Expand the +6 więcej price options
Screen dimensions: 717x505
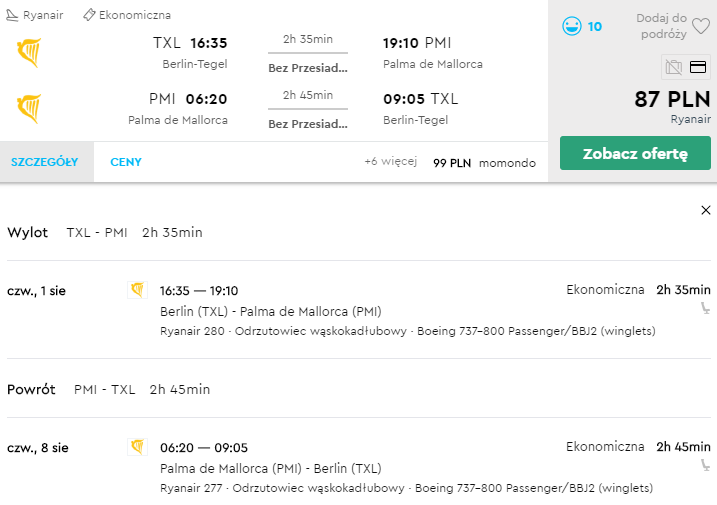[x=391, y=161]
